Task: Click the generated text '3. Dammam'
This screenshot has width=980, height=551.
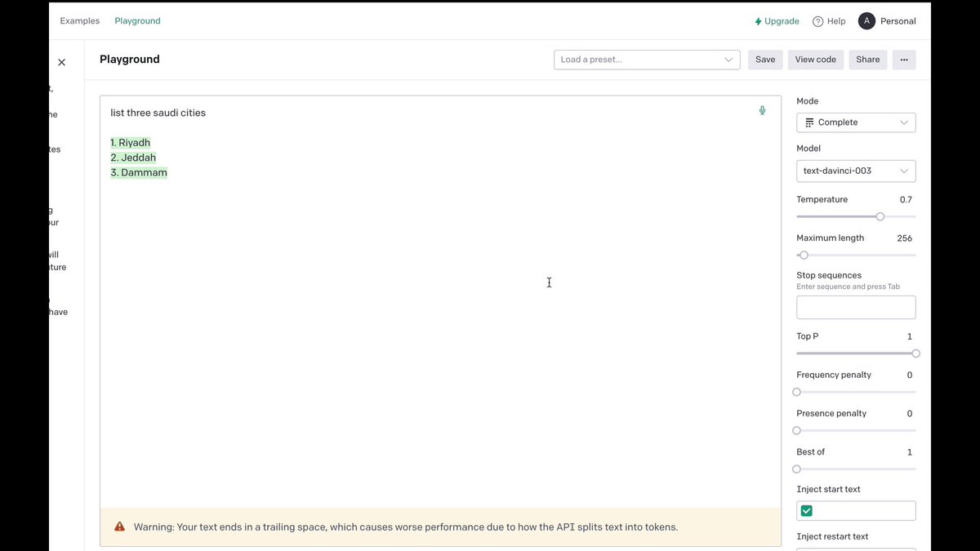Action: coord(139,172)
